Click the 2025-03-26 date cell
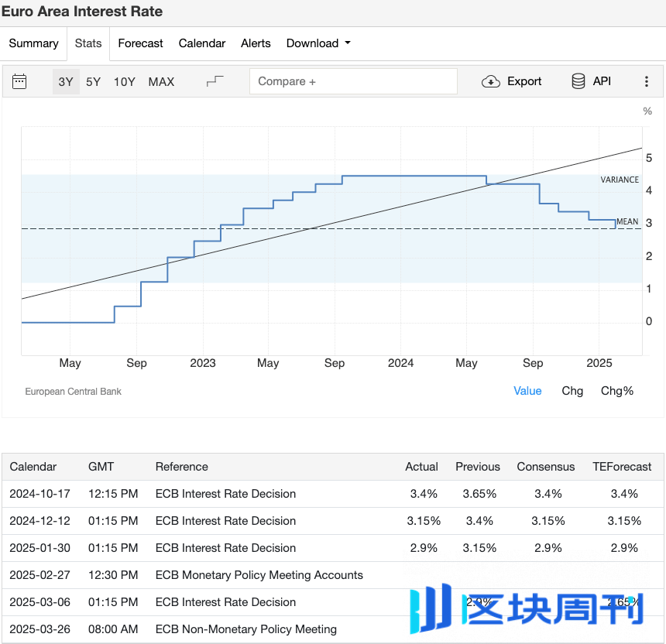Viewport: 666px width, 644px height. pos(40,629)
